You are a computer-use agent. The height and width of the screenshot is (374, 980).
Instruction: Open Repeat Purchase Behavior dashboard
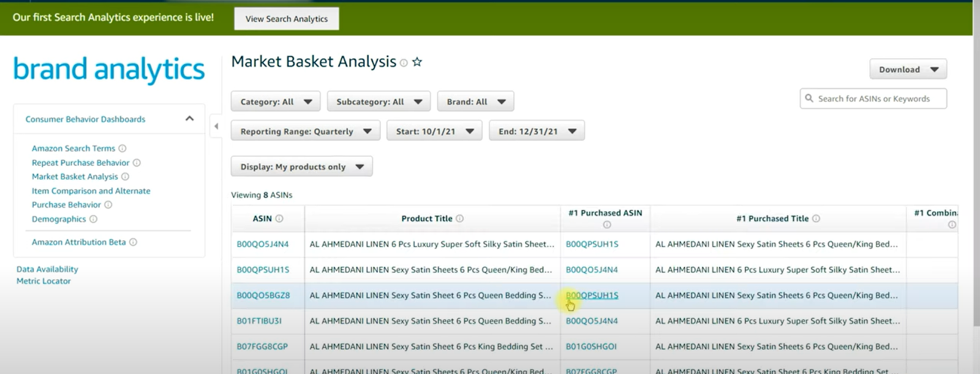click(81, 163)
